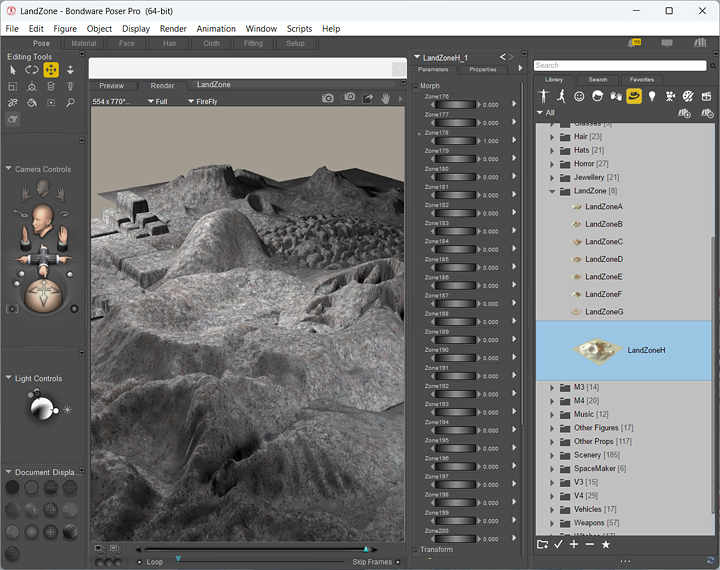Open the Poses library category
The height and width of the screenshot is (570, 720).
561,97
